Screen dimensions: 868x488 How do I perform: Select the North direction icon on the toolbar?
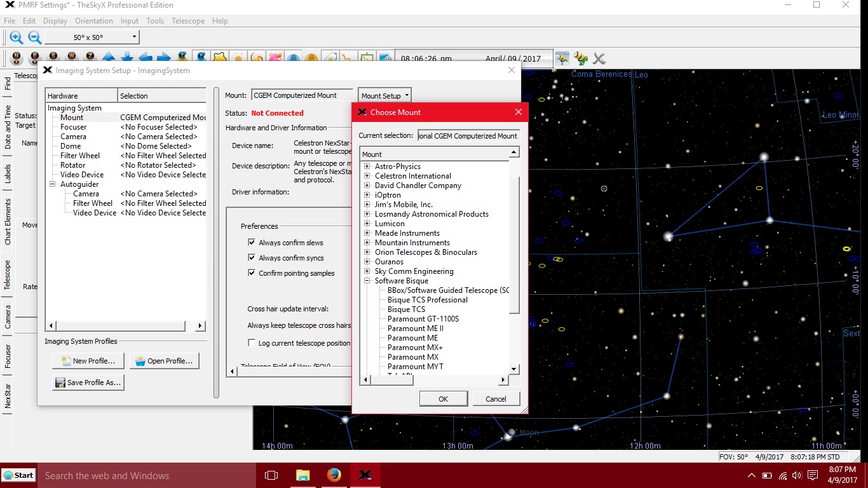click(16, 56)
